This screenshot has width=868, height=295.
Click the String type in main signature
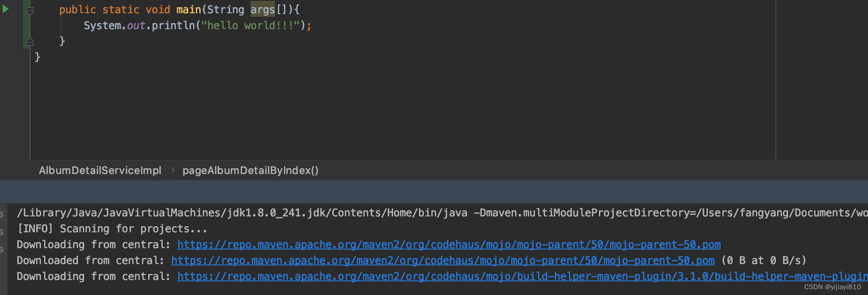(x=225, y=10)
